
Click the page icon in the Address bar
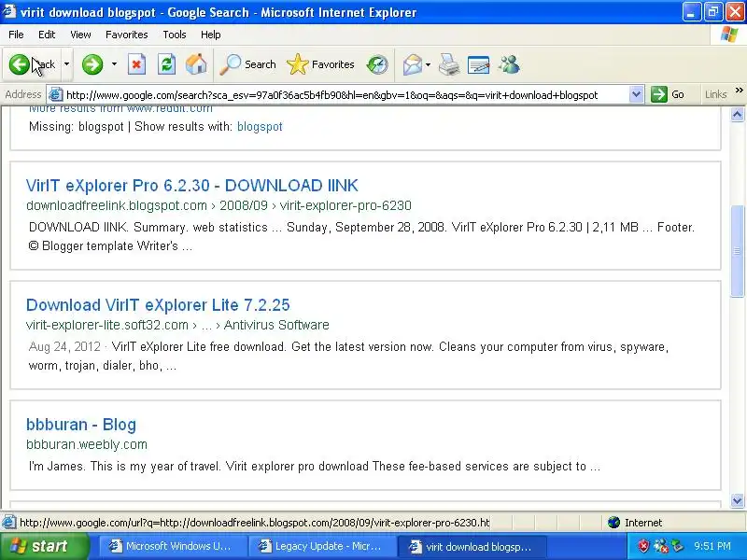coord(56,95)
